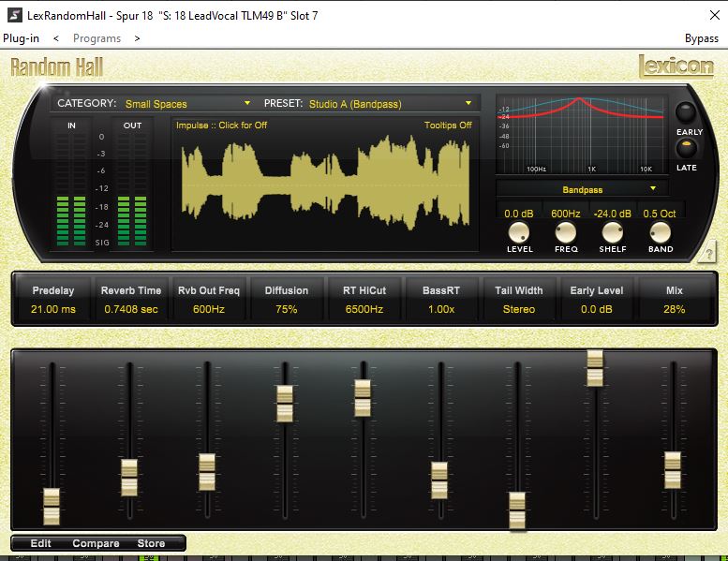Click the Lexicon logo

click(x=676, y=66)
